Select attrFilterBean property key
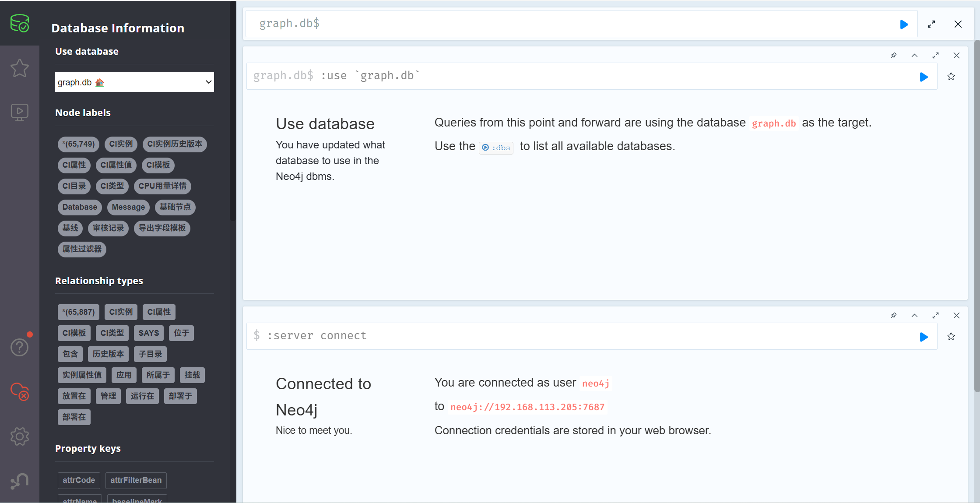The image size is (980, 503). tap(136, 480)
